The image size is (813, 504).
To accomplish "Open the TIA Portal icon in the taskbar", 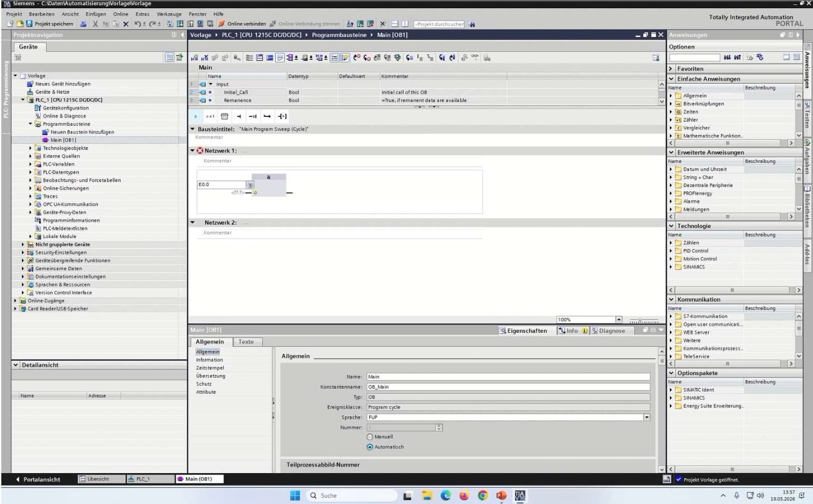I will (x=520, y=496).
